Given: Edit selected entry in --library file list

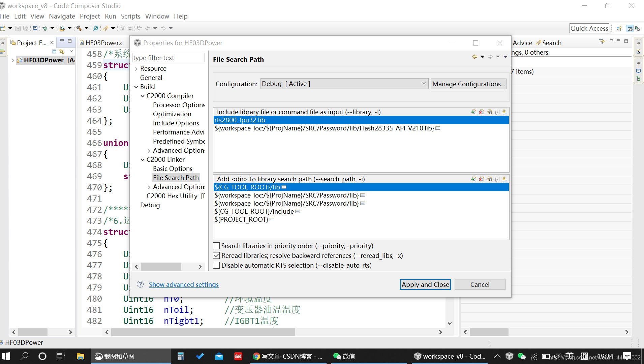Looking at the screenshot, I should click(x=489, y=112).
